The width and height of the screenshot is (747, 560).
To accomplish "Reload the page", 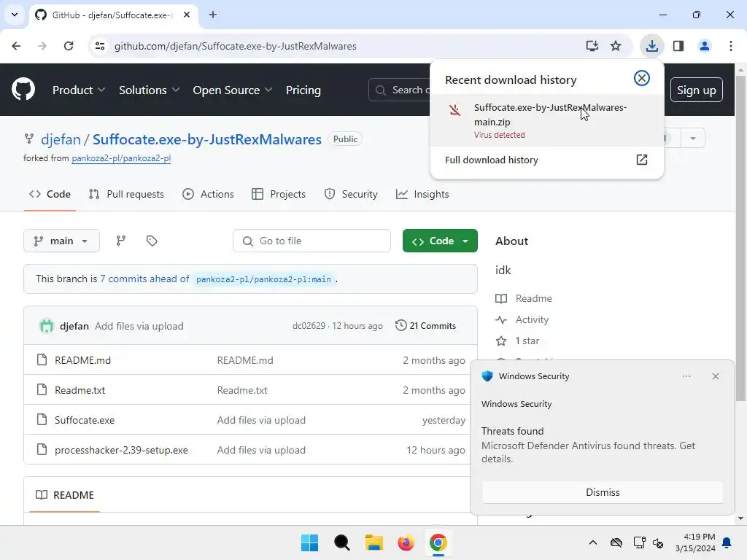I will (x=69, y=46).
